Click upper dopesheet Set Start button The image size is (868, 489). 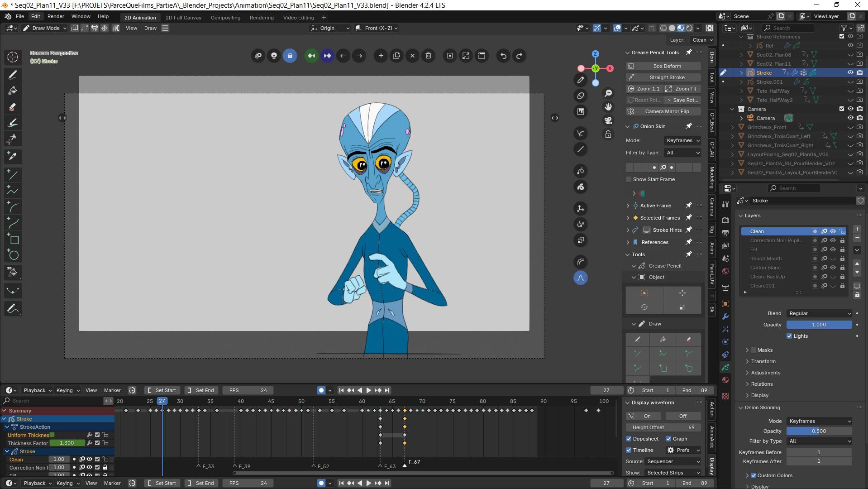[x=162, y=390]
